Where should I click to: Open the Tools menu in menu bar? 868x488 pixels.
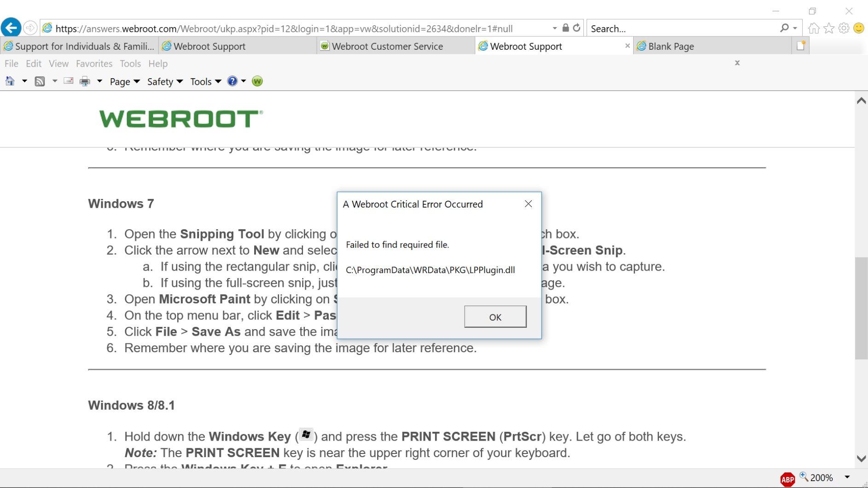click(x=130, y=64)
